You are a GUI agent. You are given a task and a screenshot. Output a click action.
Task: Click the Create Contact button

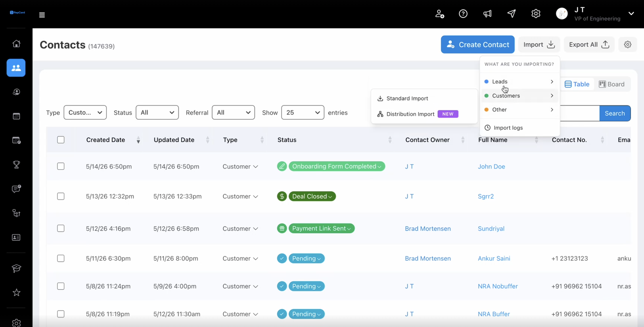click(x=478, y=44)
